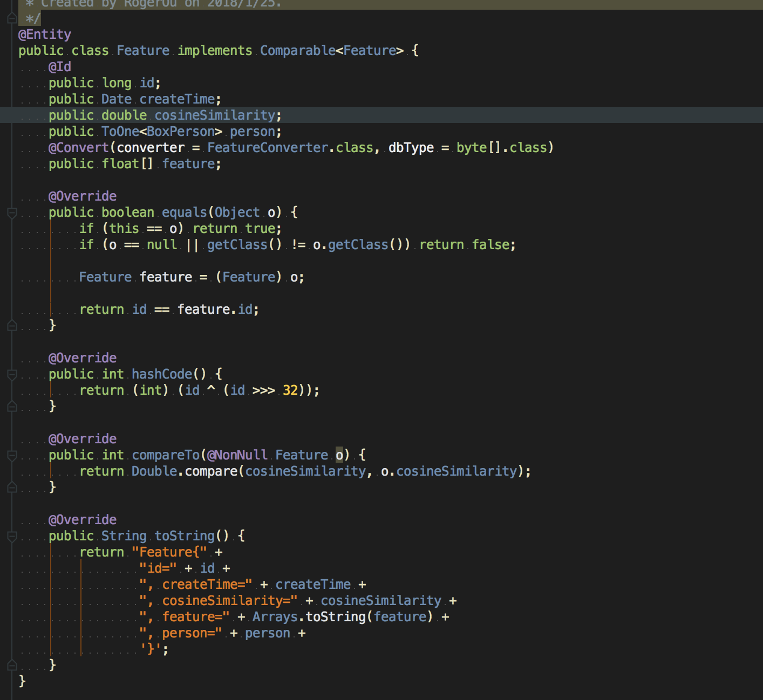
Task: Click 'Double' class in compareTo body
Action: tap(154, 471)
